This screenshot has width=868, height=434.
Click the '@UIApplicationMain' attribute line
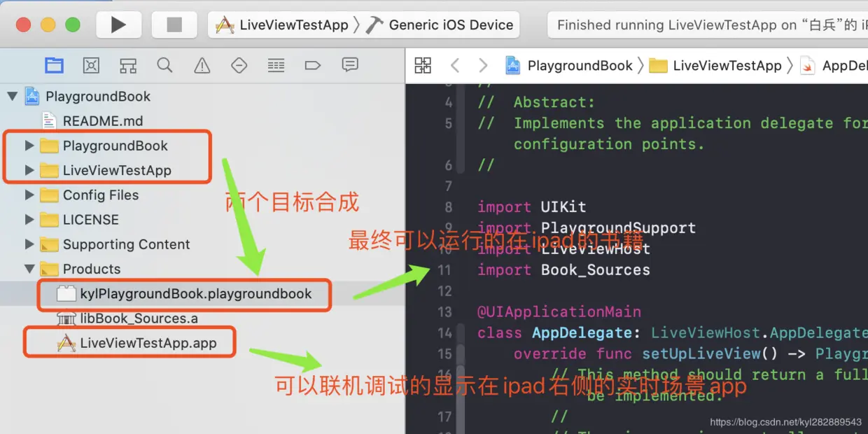pyautogui.click(x=559, y=311)
